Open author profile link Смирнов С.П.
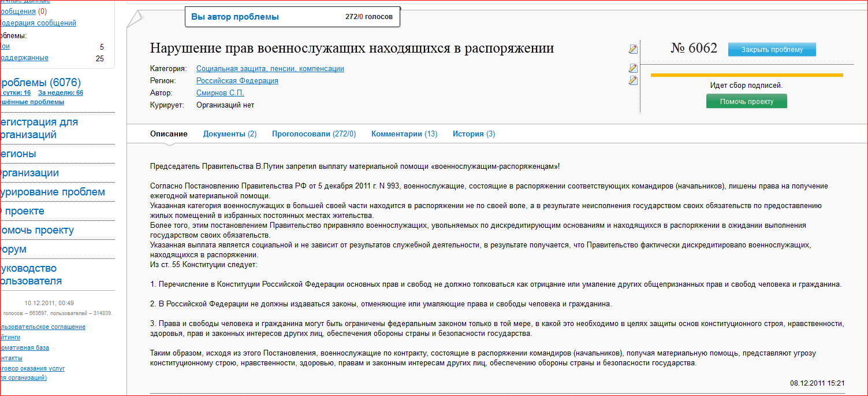Image resolution: width=868 pixels, height=396 pixels. pos(220,93)
